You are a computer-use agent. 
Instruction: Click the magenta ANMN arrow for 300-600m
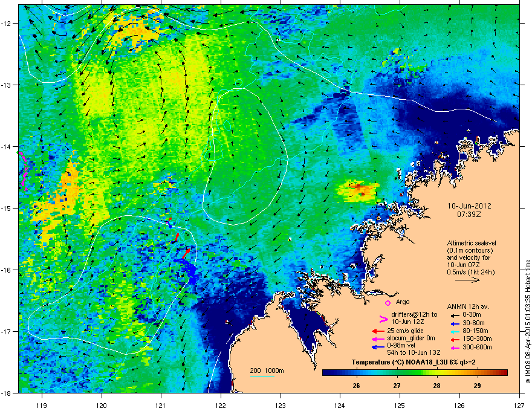pyautogui.click(x=454, y=348)
